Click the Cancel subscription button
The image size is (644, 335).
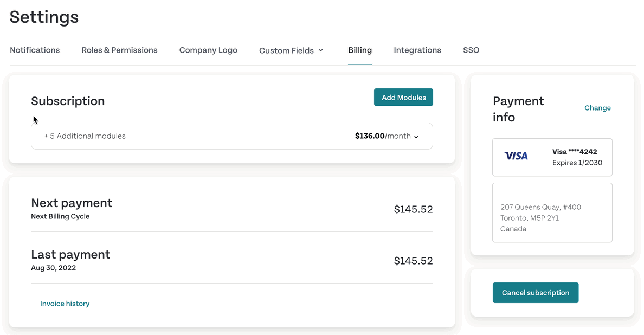pos(536,293)
